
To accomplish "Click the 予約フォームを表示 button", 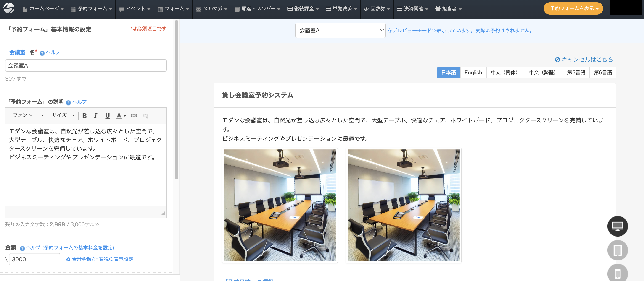I will pos(573,8).
